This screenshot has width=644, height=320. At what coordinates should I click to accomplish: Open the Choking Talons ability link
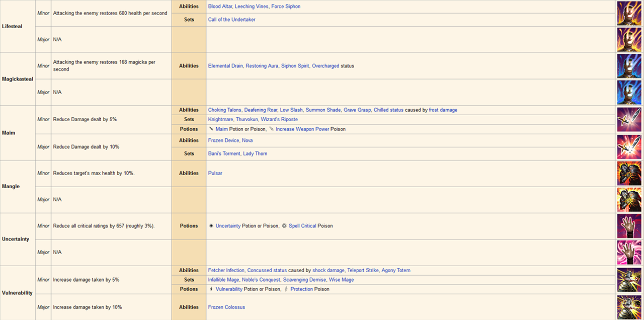pos(224,110)
